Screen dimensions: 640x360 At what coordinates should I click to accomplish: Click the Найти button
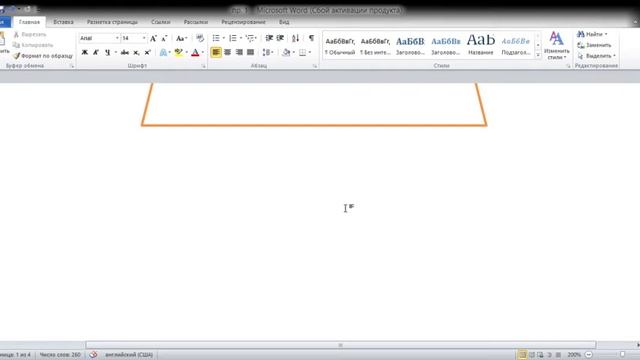(593, 34)
